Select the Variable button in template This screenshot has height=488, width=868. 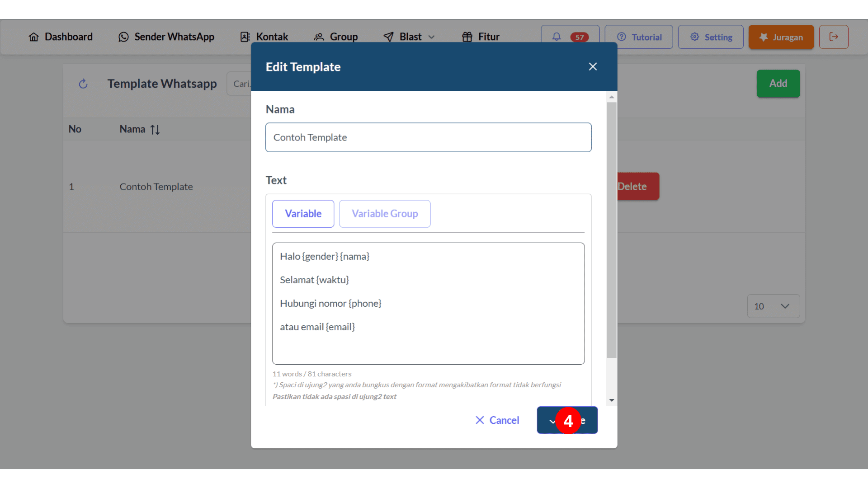pyautogui.click(x=303, y=213)
